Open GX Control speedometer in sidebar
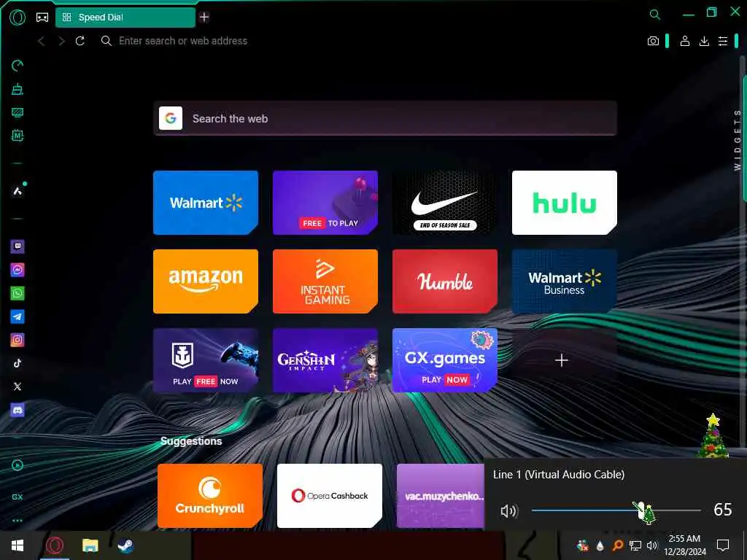The height and width of the screenshot is (560, 747). pos(18,66)
